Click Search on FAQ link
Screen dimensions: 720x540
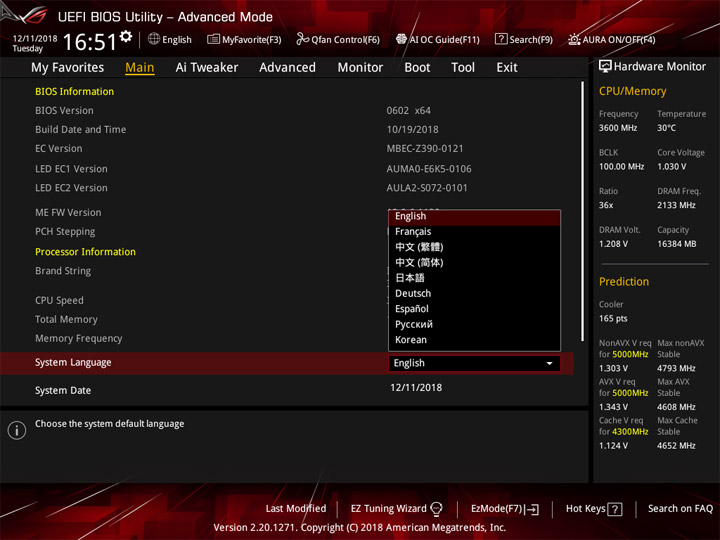[680, 508]
